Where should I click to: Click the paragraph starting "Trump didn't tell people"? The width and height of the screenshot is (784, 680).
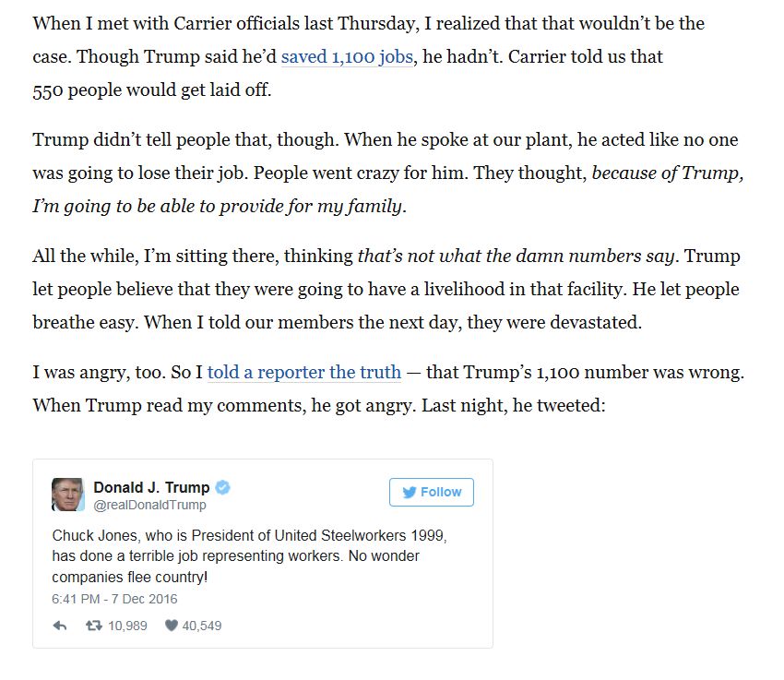point(388,173)
